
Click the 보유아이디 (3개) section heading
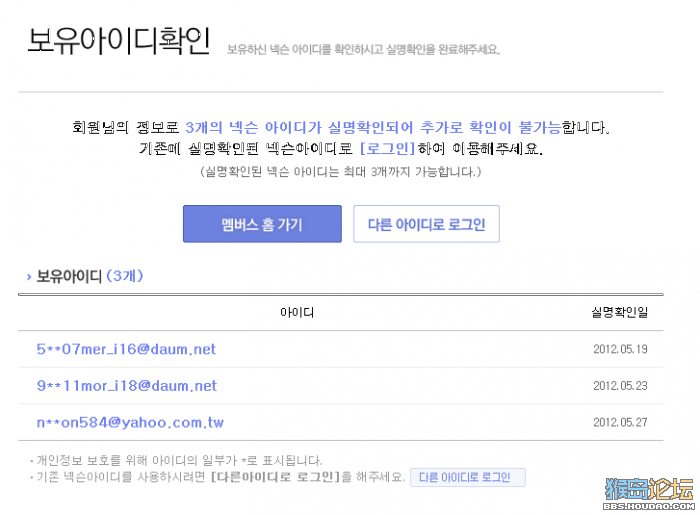89,276
